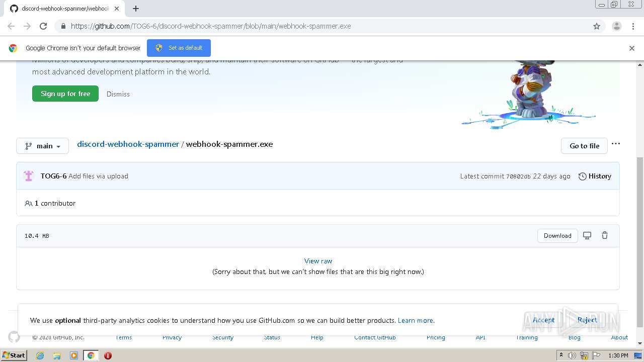Viewport: 644px width, 362px height.
Task: Open the Windows Start menu
Action: [14, 355]
